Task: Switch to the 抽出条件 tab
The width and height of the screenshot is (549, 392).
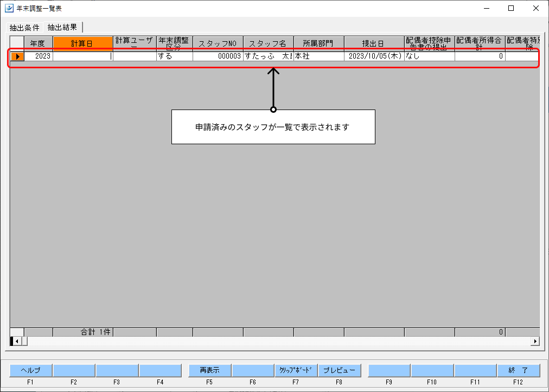Action: pyautogui.click(x=24, y=27)
